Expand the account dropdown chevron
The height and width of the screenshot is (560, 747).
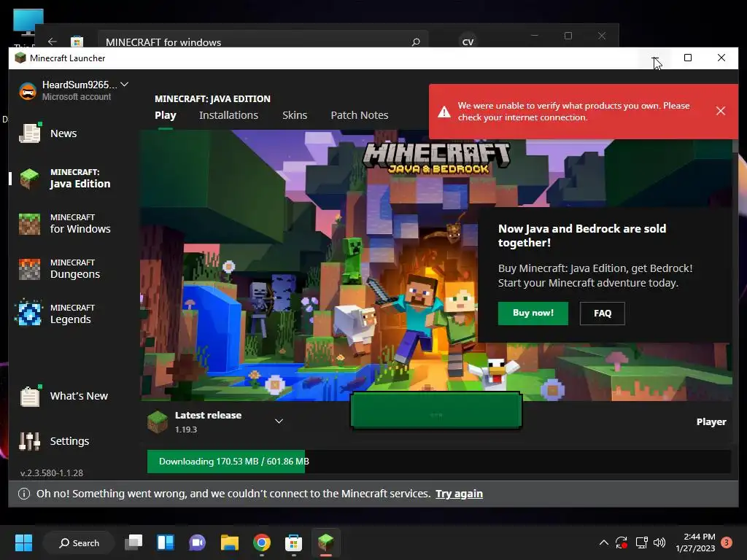125,85
